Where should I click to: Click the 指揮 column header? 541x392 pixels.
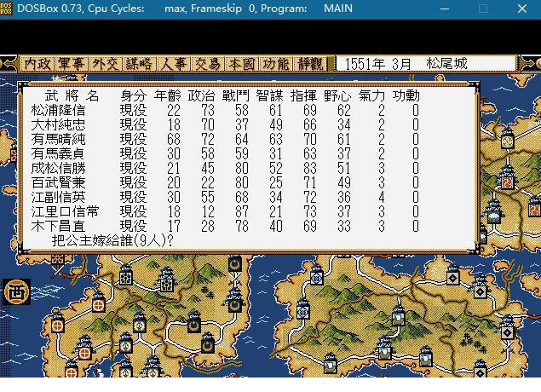(303, 96)
